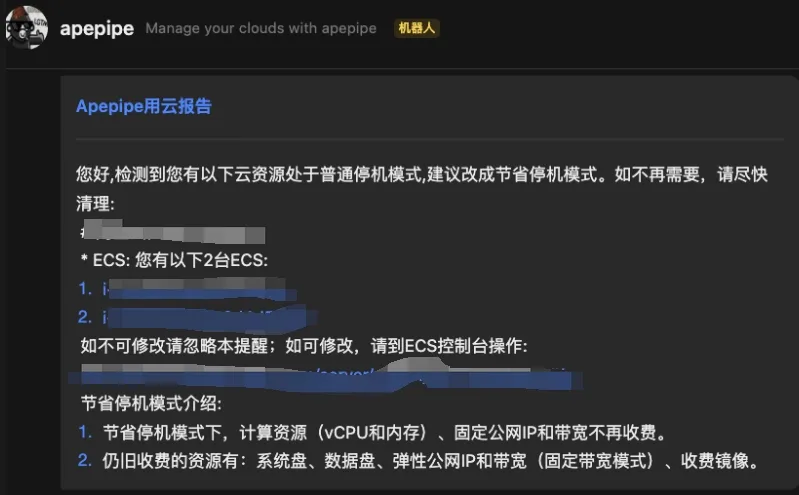Open the Apepipe用云报告 title link

(144, 106)
